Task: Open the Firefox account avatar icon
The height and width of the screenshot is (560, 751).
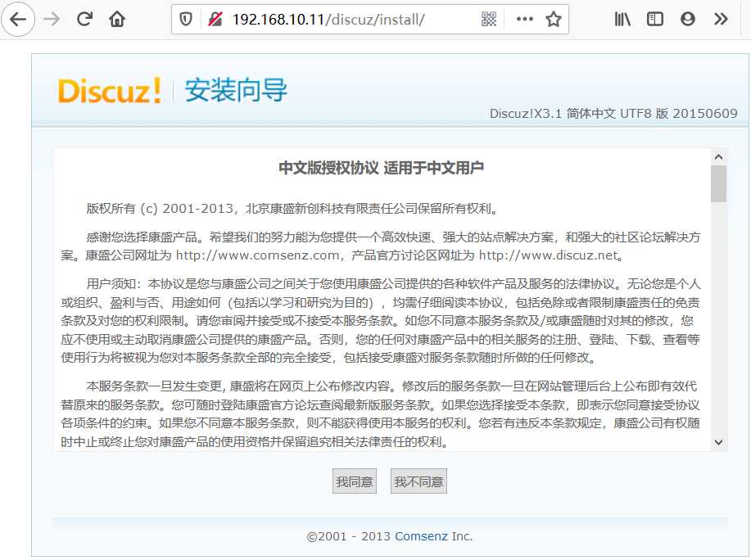Action: 688,19
